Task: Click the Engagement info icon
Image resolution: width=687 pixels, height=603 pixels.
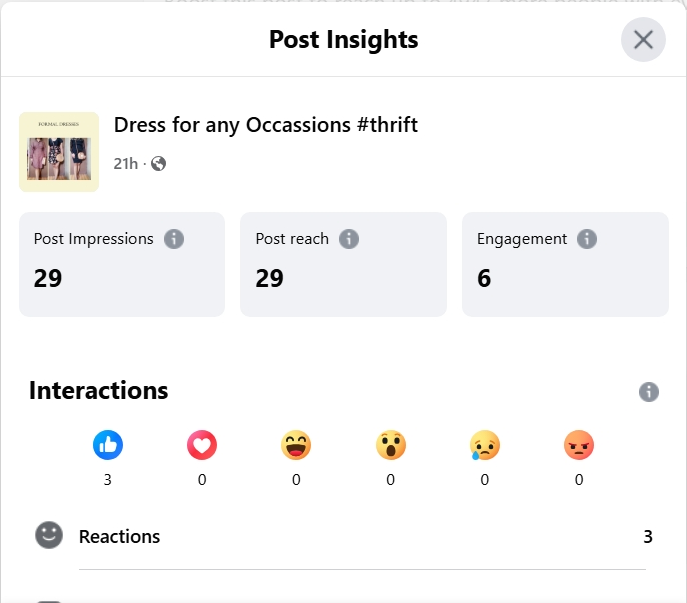Action: (587, 239)
